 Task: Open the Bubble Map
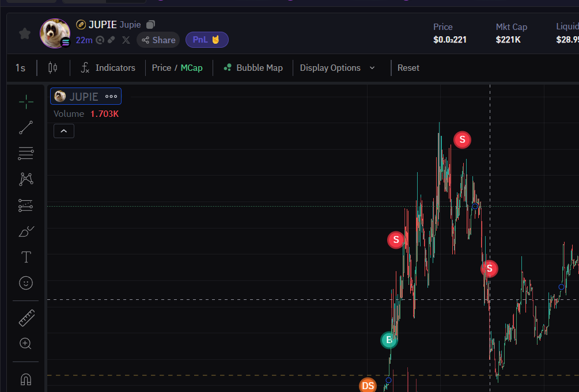253,67
